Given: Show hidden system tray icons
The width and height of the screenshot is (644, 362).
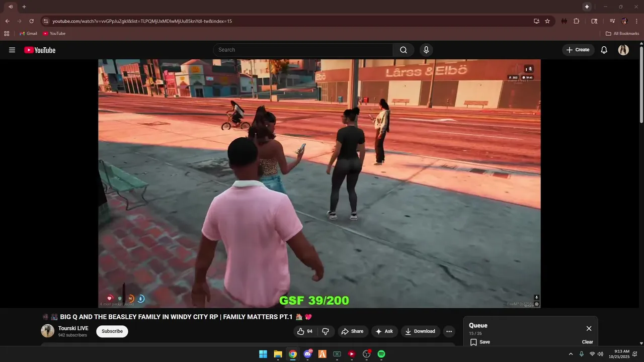Looking at the screenshot, I should 571,354.
